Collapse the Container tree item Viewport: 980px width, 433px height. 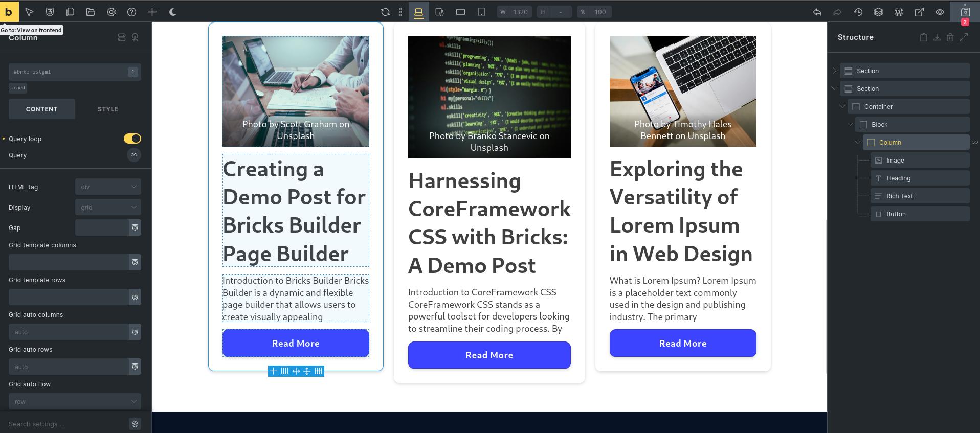[x=842, y=106]
